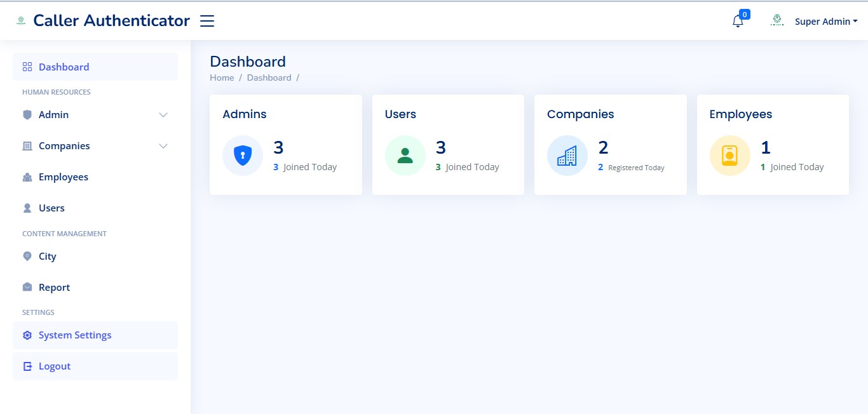This screenshot has height=414, width=868.
Task: Click the System Settings gear icon
Action: click(x=27, y=335)
